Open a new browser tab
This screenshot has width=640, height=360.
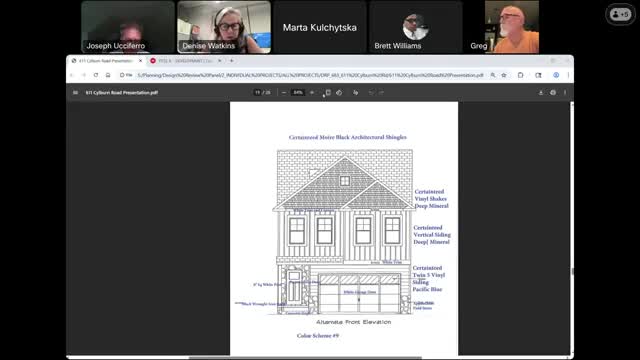[x=232, y=61]
